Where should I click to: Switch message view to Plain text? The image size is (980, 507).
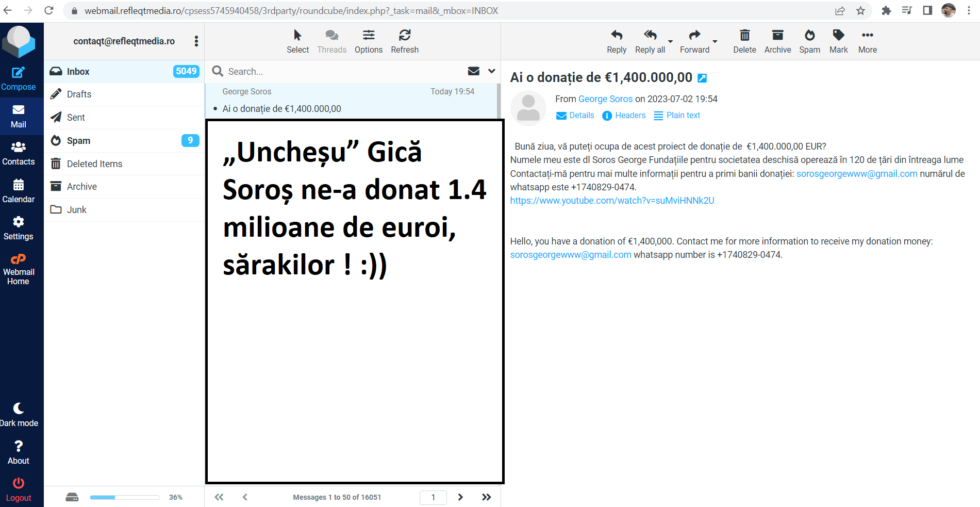pyautogui.click(x=676, y=116)
